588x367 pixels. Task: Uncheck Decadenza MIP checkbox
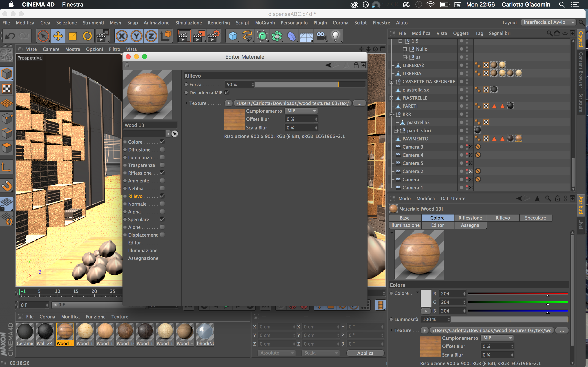tap(227, 93)
